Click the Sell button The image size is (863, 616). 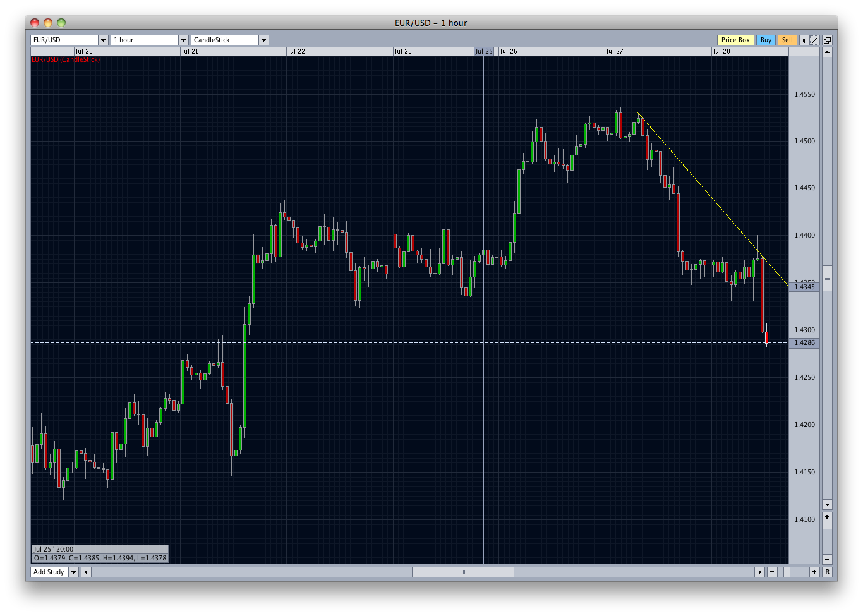(x=787, y=40)
